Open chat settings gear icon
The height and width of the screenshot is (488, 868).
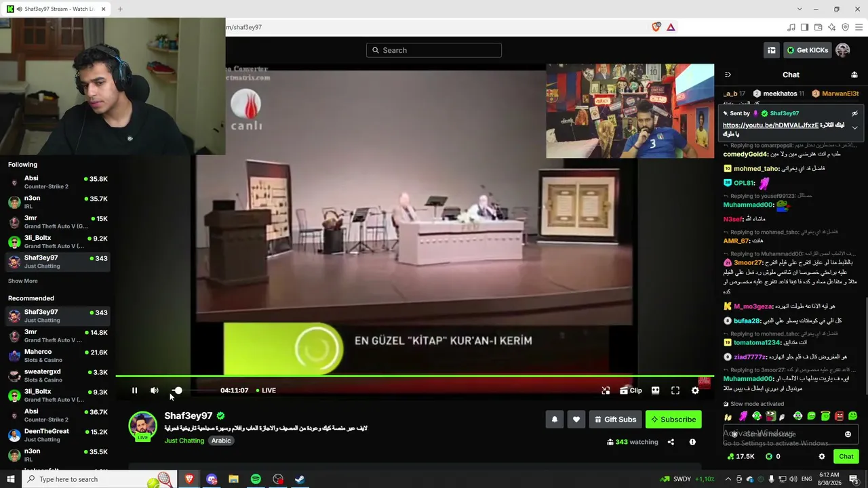[x=822, y=457]
